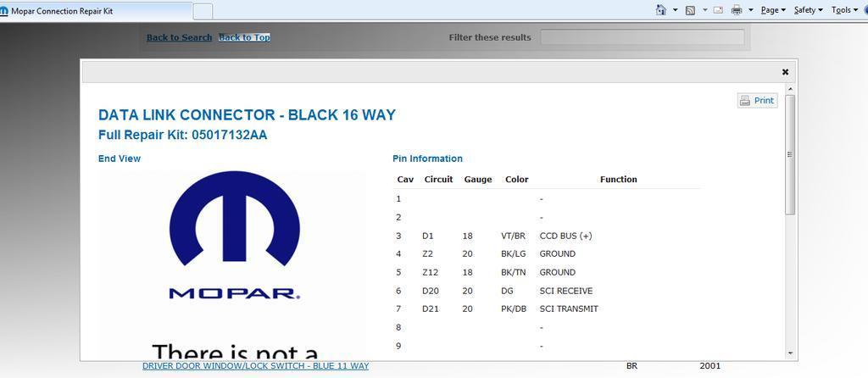Viewport: 868px width, 378px height.
Task: Click color DG cell
Action: click(507, 291)
